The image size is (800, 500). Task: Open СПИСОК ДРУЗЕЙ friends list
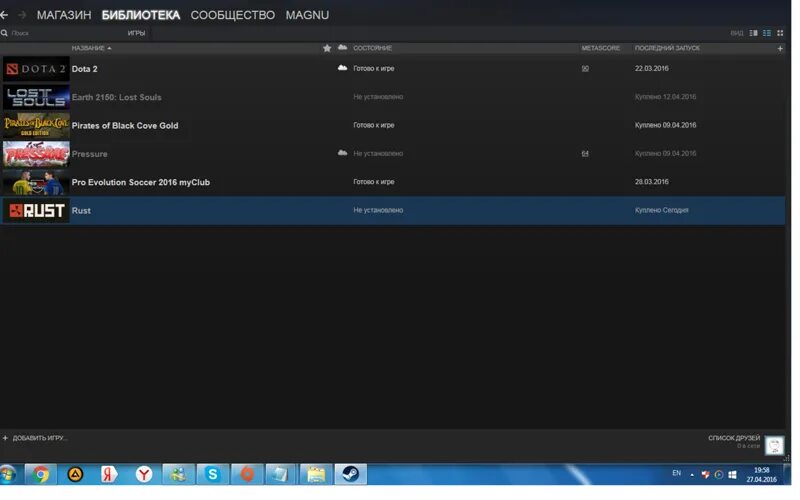(x=734, y=438)
